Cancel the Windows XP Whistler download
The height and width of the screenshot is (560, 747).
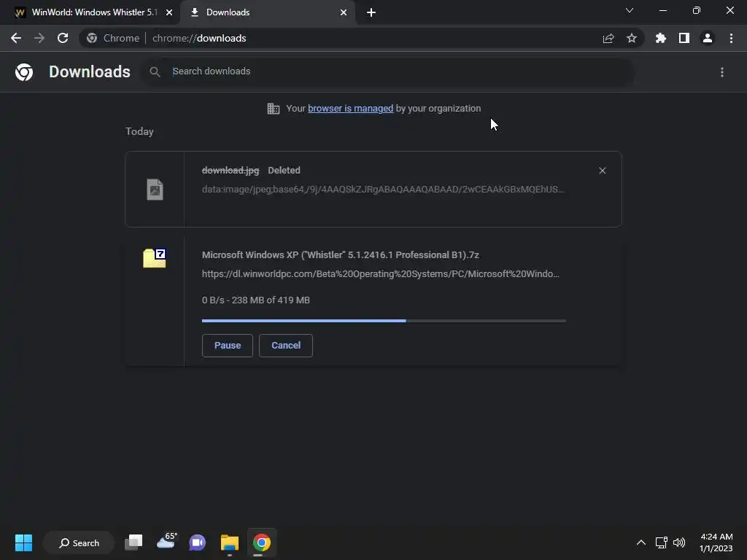286,345
